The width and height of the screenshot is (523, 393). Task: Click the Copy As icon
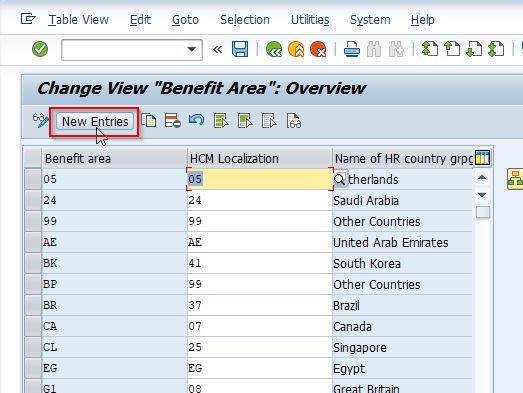coord(148,120)
